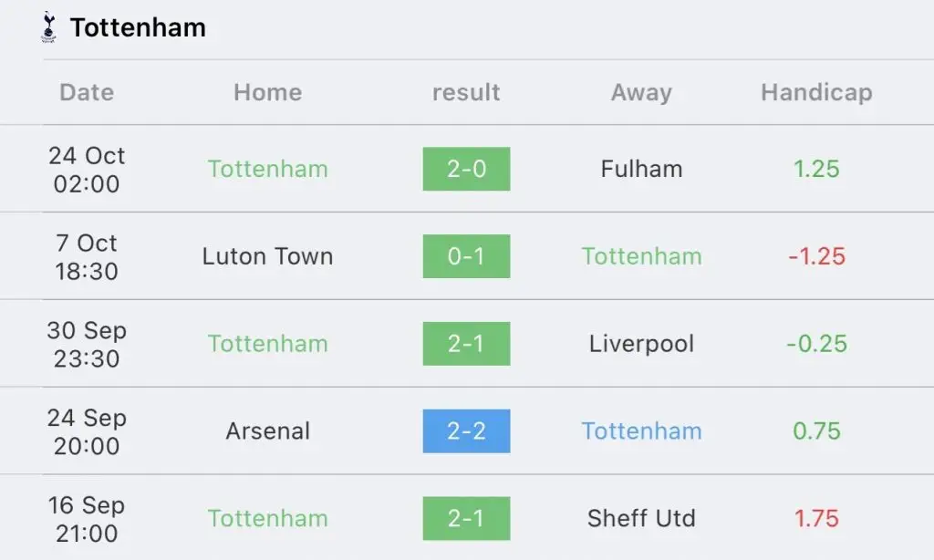Click the red -1.25 handicap value
934x560 pixels.
pos(816,257)
